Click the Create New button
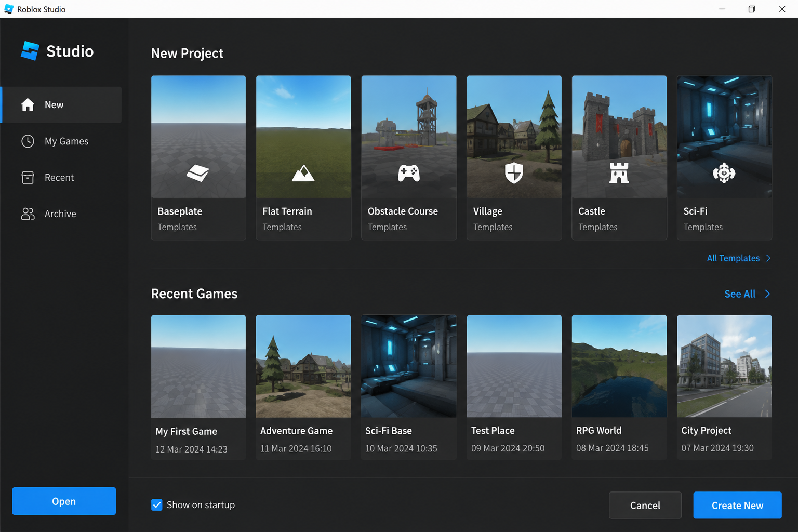The height and width of the screenshot is (532, 798). tap(737, 506)
